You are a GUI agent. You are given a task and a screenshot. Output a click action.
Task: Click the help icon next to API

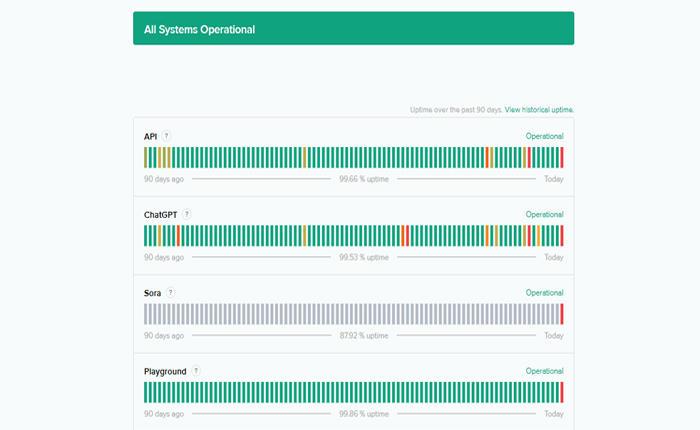pyautogui.click(x=167, y=136)
